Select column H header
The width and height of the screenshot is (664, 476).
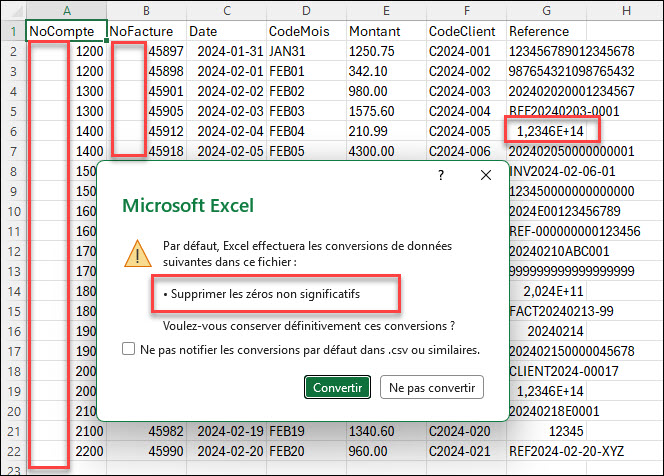click(x=625, y=11)
